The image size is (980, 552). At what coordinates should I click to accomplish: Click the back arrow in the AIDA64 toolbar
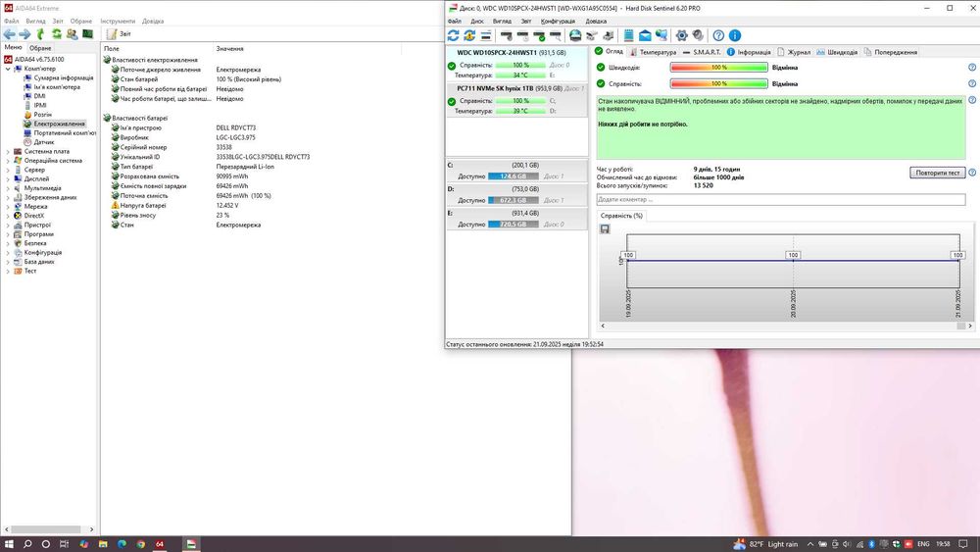point(9,33)
